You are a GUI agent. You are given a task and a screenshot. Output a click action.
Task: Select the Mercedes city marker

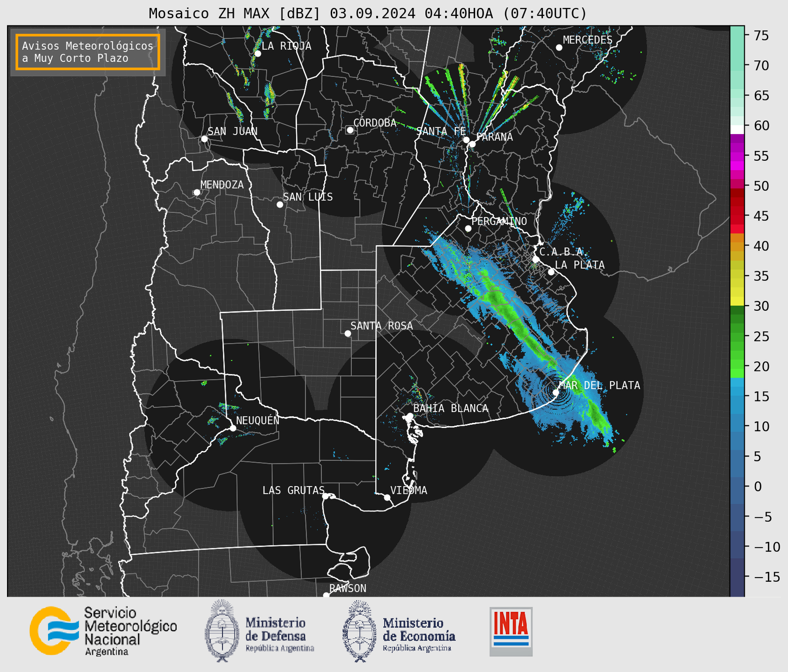(x=559, y=48)
